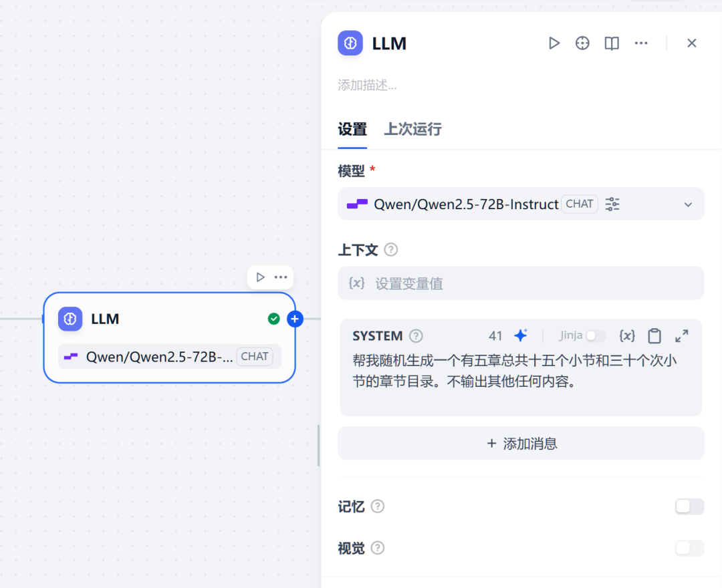
Task: Click the crosshair locate icon in panel header
Action: click(582, 43)
